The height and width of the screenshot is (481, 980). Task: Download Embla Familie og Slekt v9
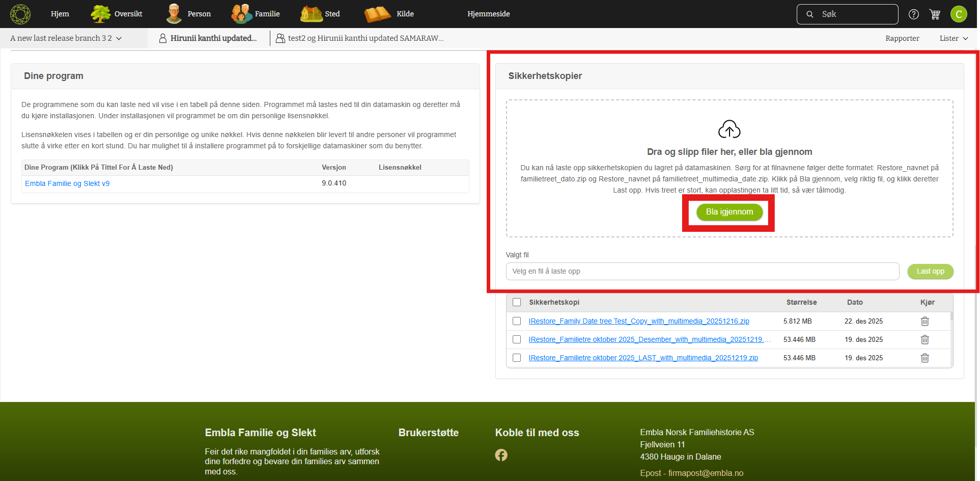point(67,183)
